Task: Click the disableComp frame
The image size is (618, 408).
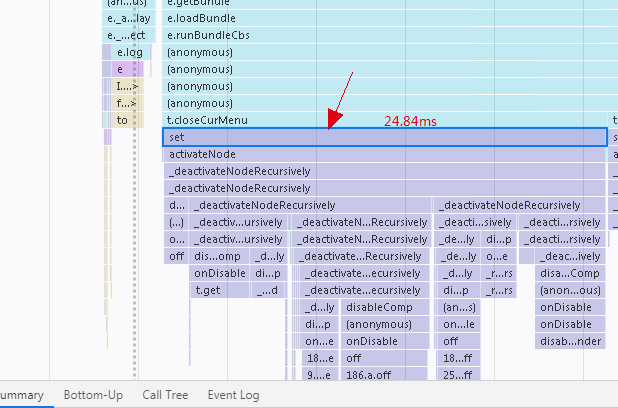Action: click(385, 307)
